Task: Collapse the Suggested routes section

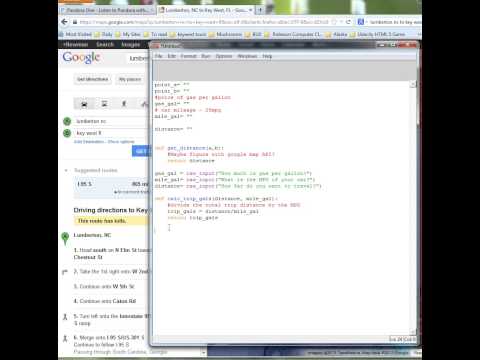Action: click(66, 170)
